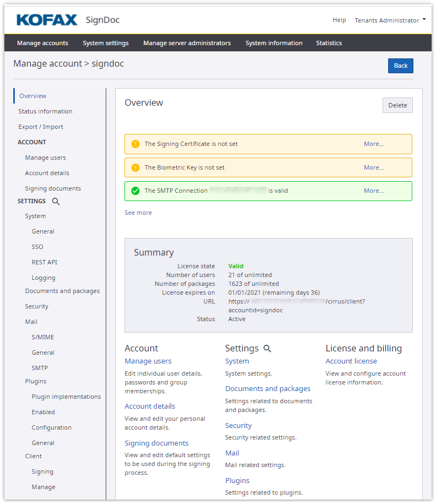Show More for SMTP Connection status

[x=373, y=191]
